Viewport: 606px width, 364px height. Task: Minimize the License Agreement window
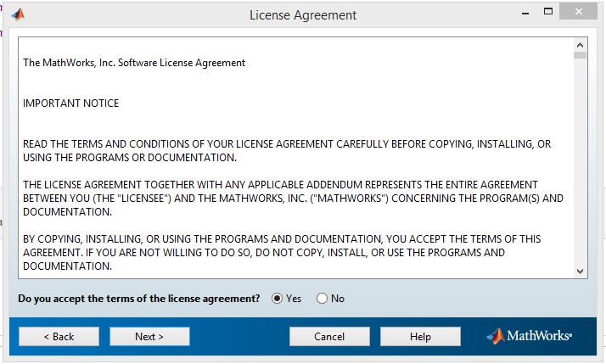click(x=525, y=13)
